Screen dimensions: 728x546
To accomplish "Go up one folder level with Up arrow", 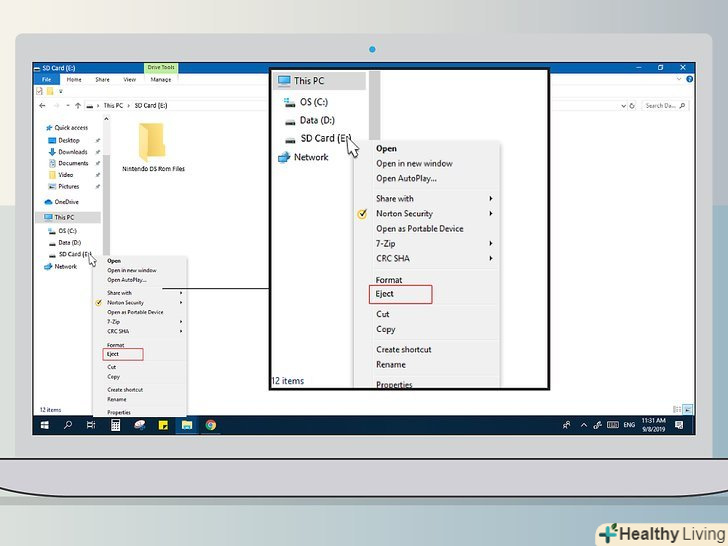I will point(78,106).
